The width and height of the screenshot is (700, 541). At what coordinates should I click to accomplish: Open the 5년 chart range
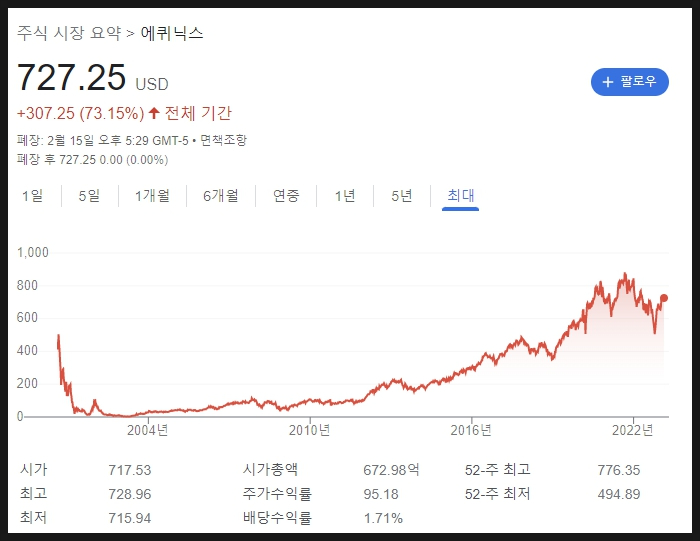point(401,196)
